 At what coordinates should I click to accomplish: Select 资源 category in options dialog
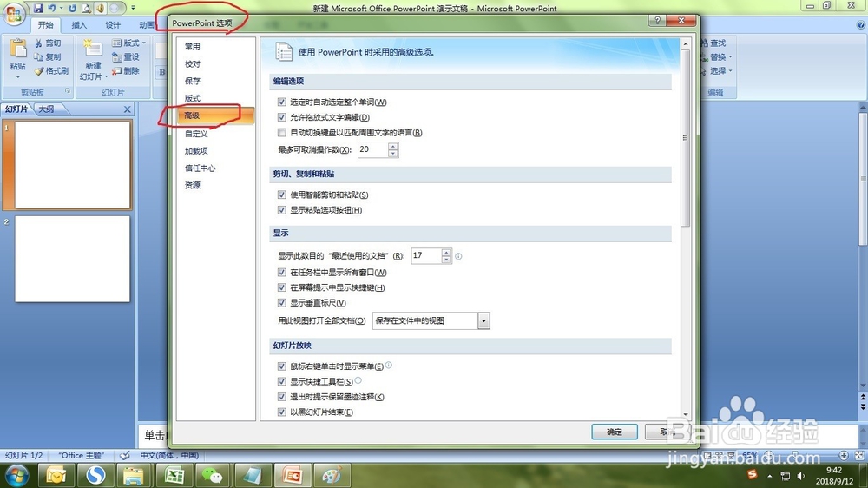[x=193, y=185]
